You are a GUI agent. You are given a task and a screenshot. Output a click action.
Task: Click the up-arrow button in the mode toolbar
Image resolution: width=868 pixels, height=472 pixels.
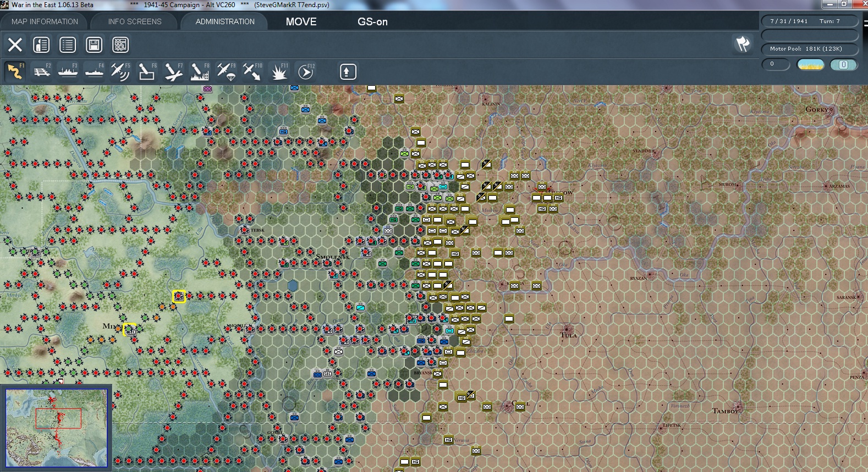point(348,72)
